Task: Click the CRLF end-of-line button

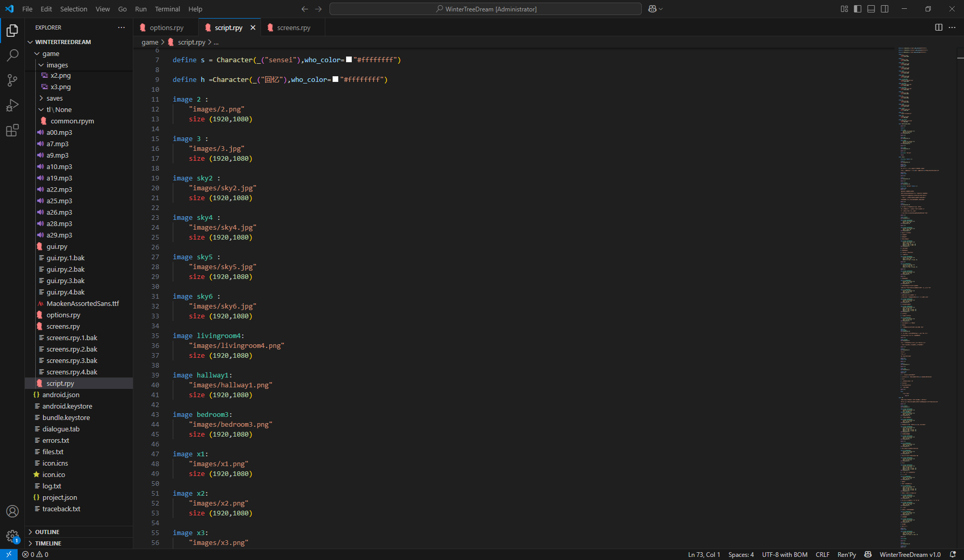Action: [822, 554]
